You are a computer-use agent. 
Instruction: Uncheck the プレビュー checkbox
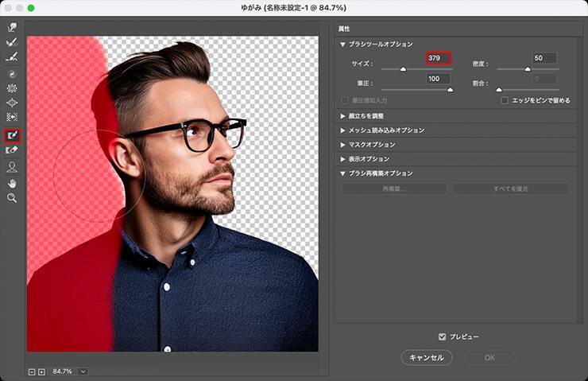click(x=443, y=336)
